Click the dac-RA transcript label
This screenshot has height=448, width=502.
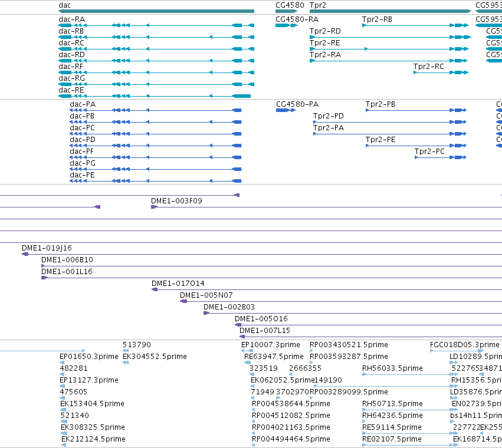[x=72, y=19]
